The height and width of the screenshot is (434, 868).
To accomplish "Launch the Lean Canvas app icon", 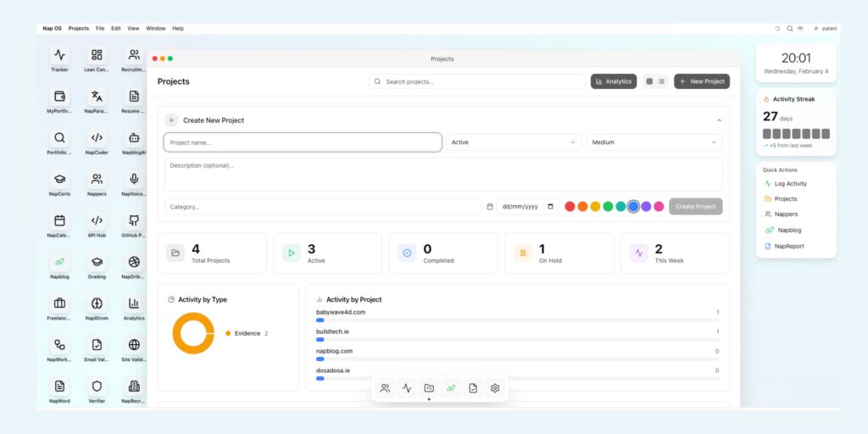I will click(x=97, y=55).
